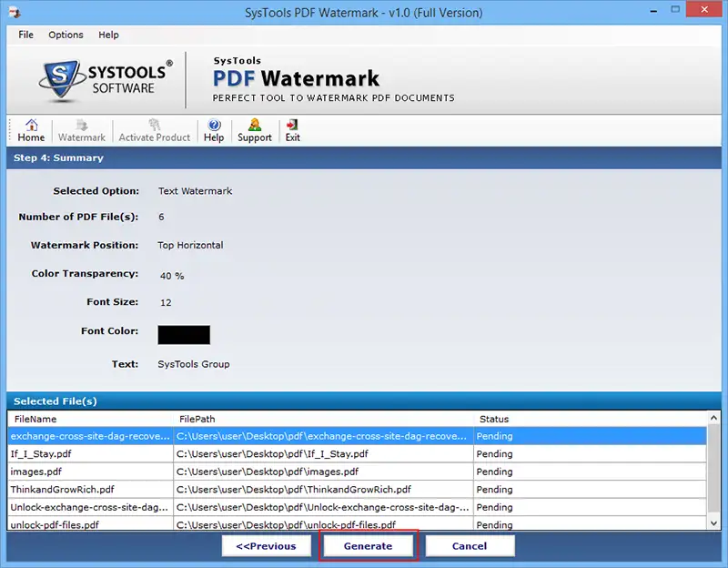Image resolution: width=728 pixels, height=568 pixels.
Task: Go back with the <<Previous button
Action: point(266,546)
